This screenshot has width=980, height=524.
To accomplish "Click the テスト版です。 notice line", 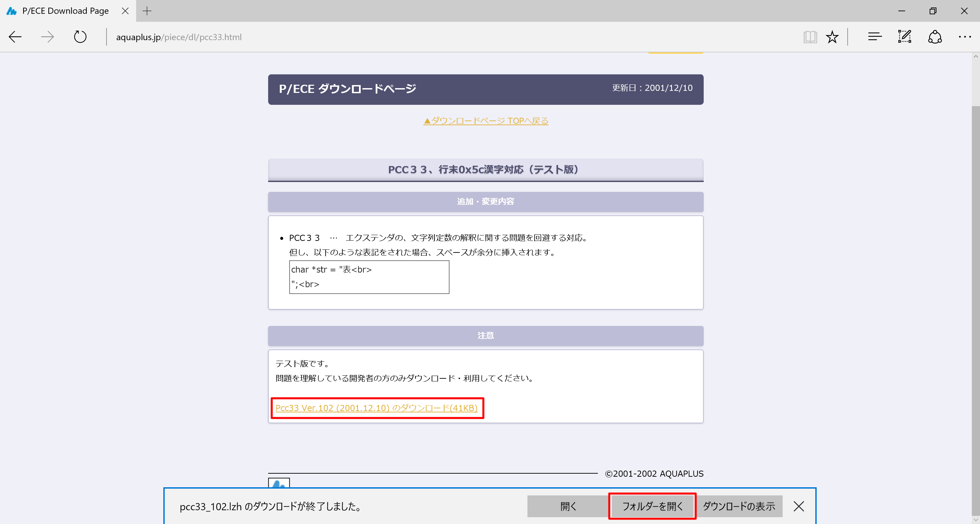I will (x=303, y=363).
